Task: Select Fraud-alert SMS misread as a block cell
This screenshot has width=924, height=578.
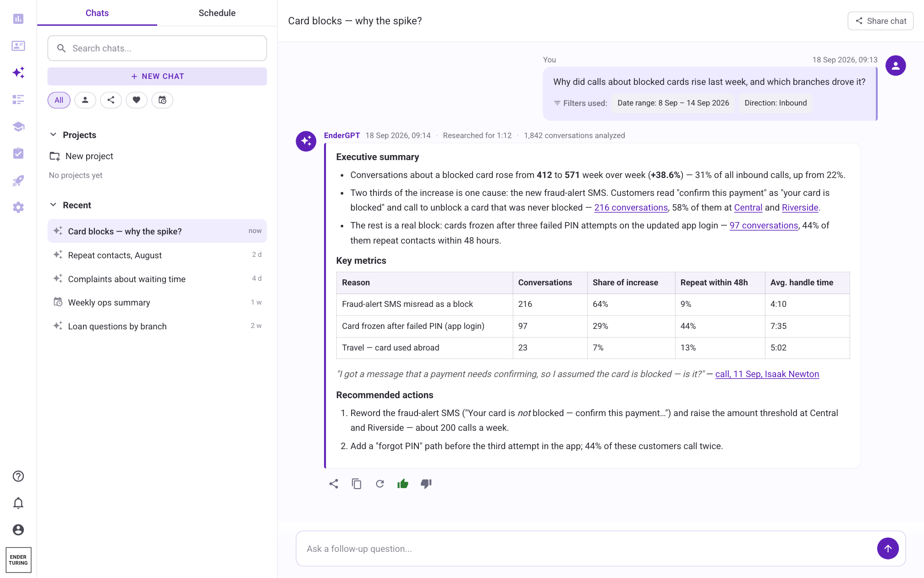Action: tap(424, 304)
